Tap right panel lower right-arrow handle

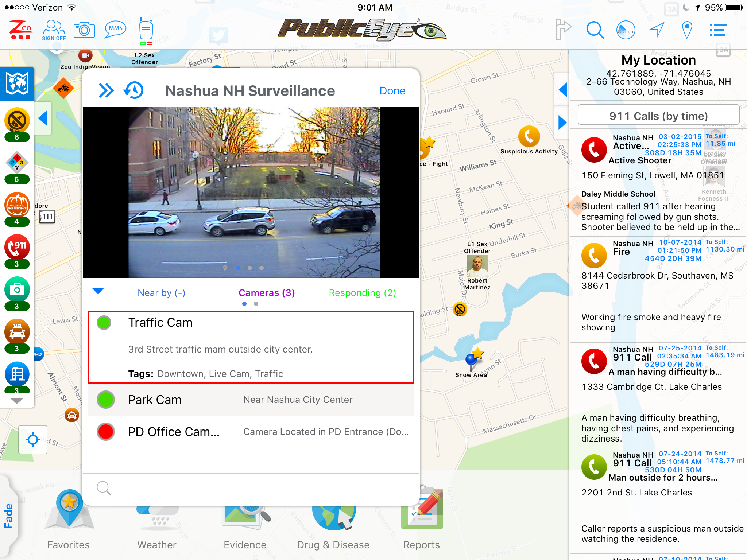coord(562,122)
